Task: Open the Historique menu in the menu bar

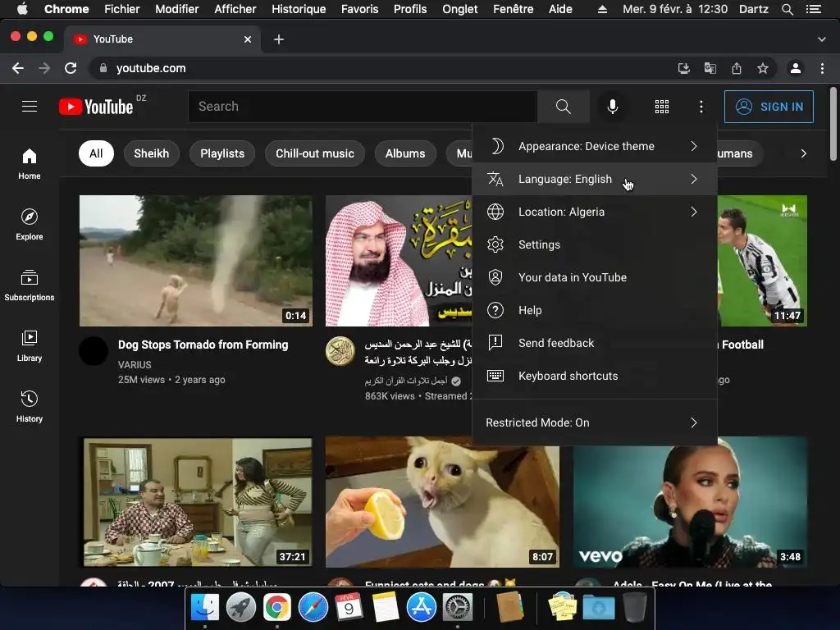Action: click(x=299, y=9)
